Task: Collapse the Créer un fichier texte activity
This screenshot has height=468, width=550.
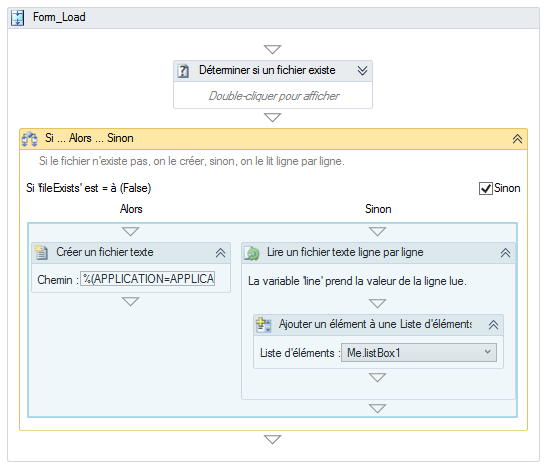Action: 220,253
